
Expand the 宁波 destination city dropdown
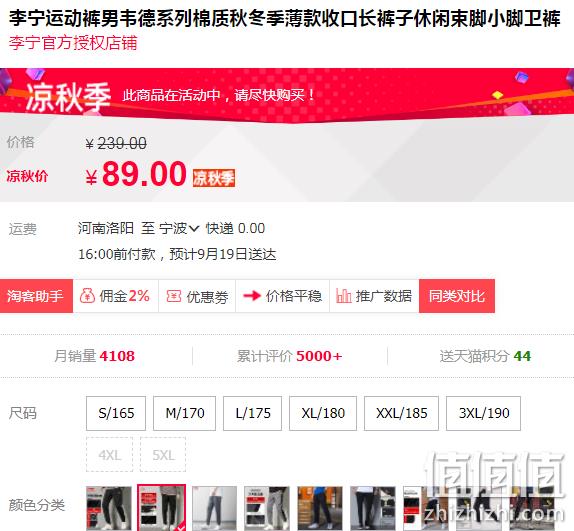click(179, 229)
